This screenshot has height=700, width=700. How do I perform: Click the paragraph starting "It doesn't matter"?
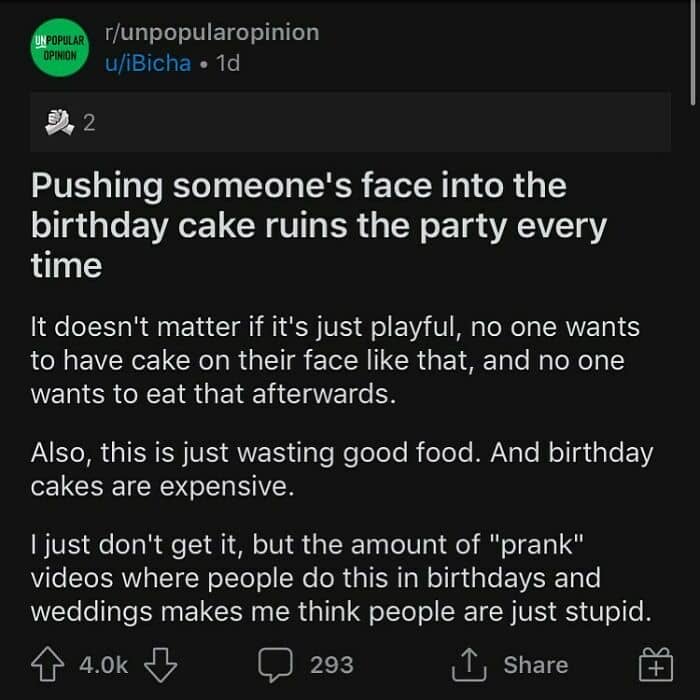point(335,360)
